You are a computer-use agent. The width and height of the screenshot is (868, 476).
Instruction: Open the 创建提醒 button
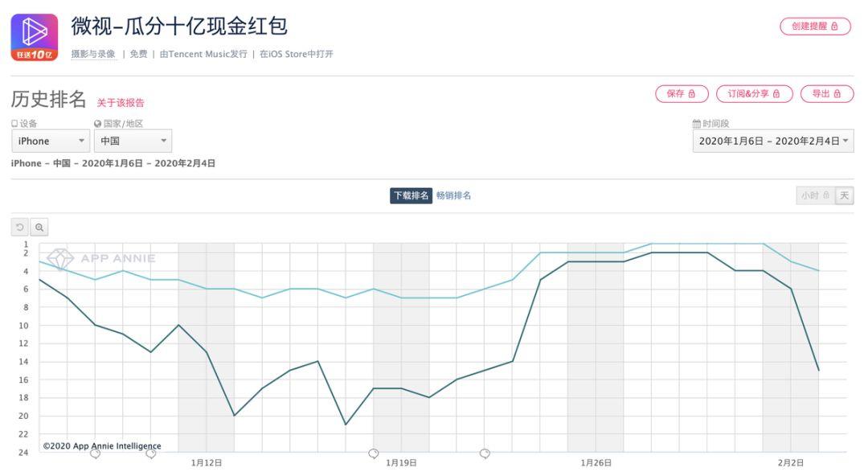click(x=815, y=26)
